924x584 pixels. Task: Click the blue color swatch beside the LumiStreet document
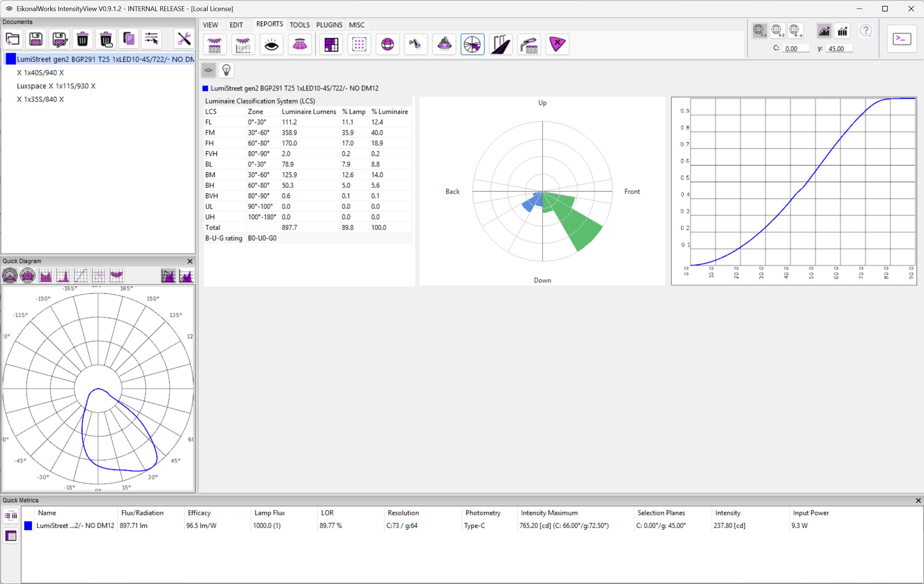pos(11,59)
